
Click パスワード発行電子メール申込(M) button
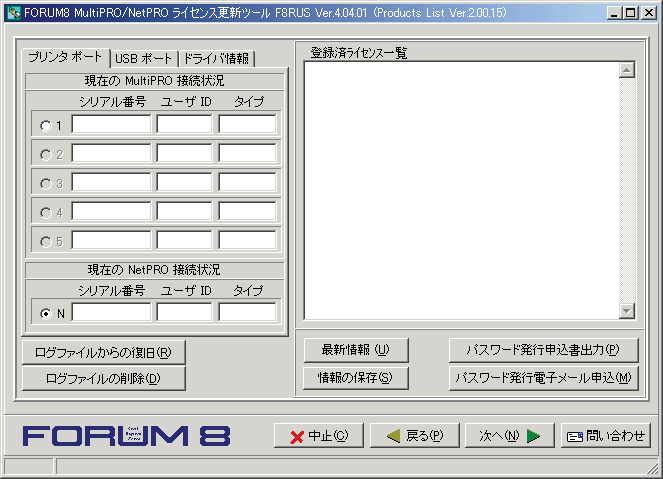click(x=543, y=378)
